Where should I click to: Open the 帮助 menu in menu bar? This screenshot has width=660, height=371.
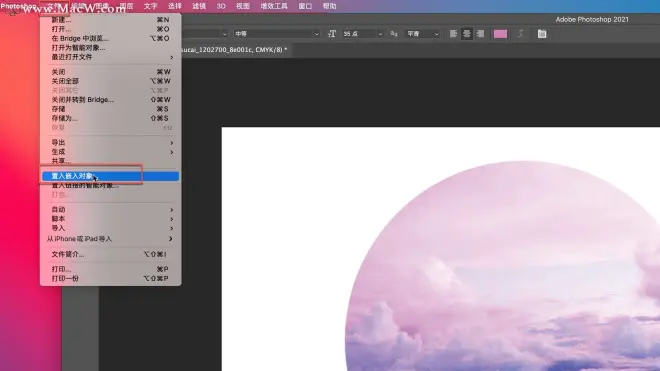click(x=329, y=6)
